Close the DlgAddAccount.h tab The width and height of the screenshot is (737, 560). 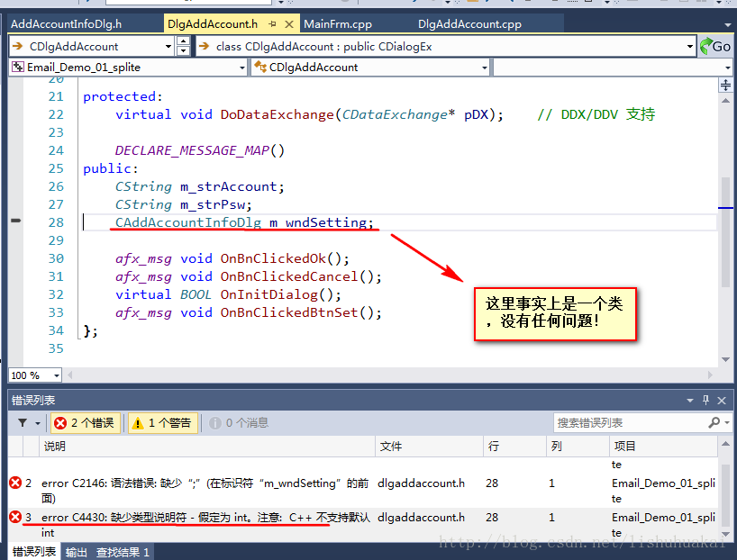(x=289, y=24)
